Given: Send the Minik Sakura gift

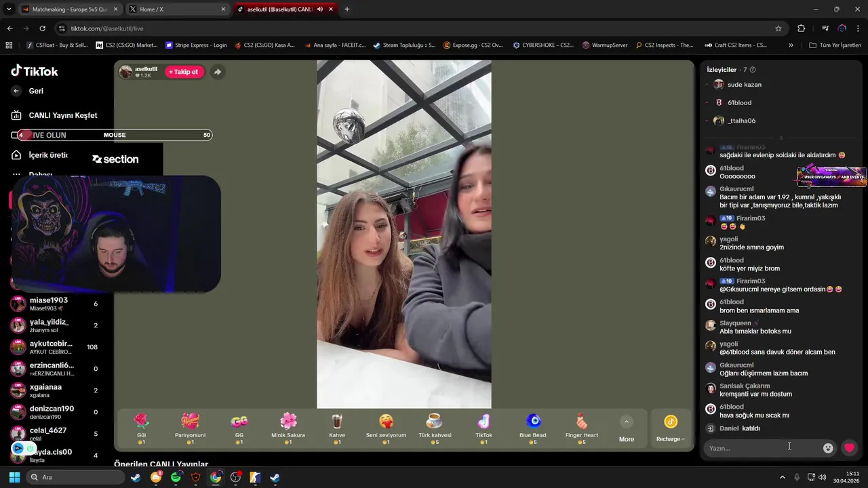Looking at the screenshot, I should (x=288, y=428).
